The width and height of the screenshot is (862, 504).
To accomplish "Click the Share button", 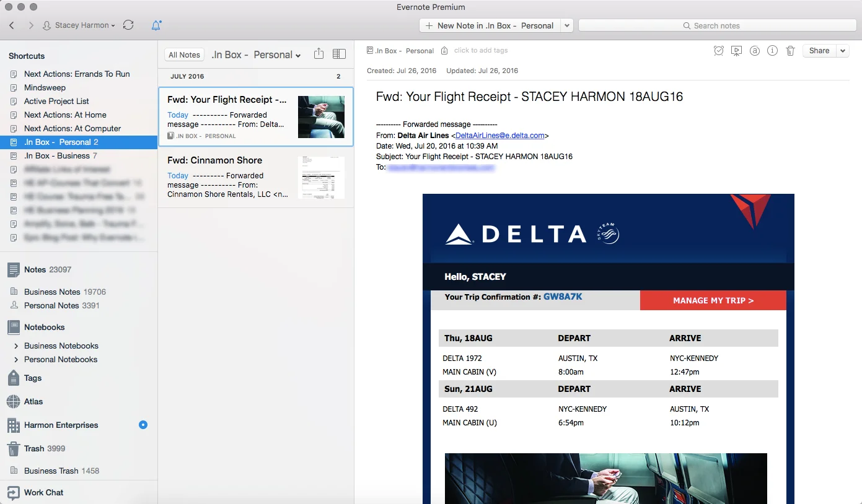I will 819,51.
